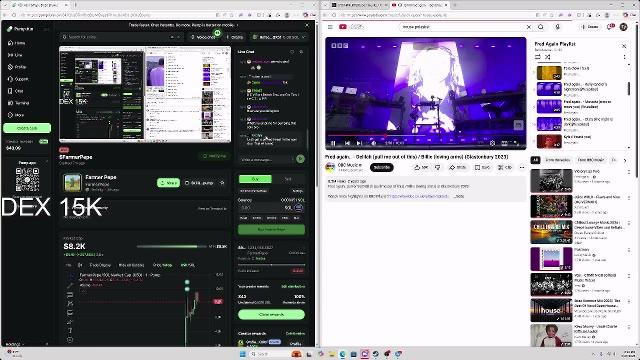Viewport: 640px width, 360px height.
Task: Open chart candle-type selector icon
Action: click(x=80, y=265)
